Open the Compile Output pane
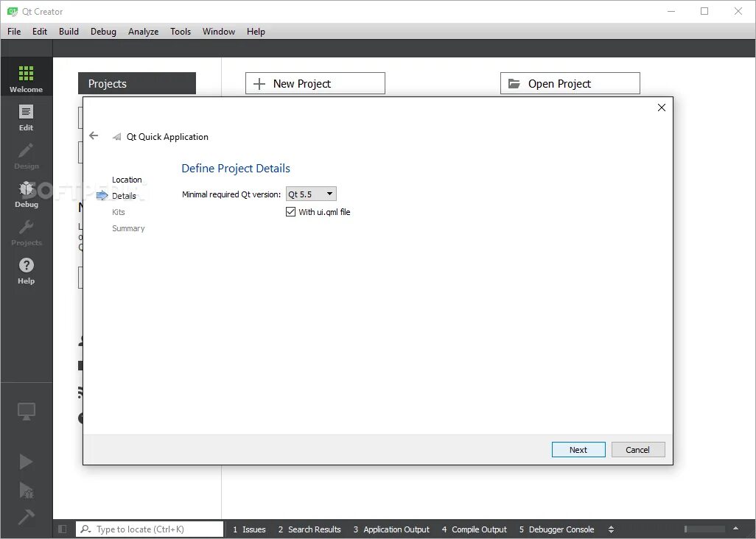The height and width of the screenshot is (539, 756). click(475, 529)
